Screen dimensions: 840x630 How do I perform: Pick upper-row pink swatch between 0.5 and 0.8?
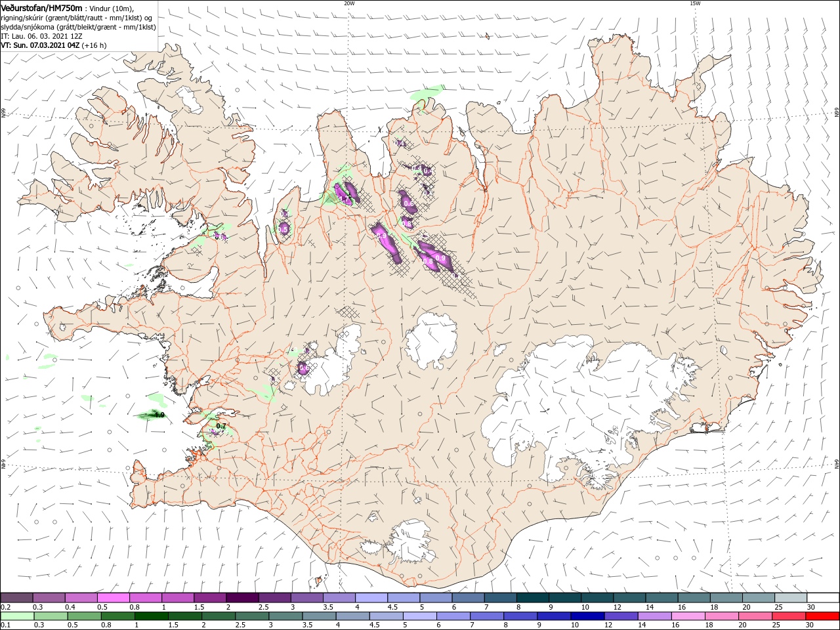(114, 597)
